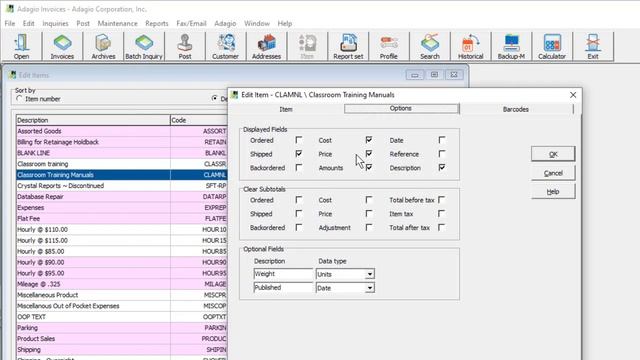Screen dimensions: 640x360
Task: Open the Post menu
Action: coord(83,23)
